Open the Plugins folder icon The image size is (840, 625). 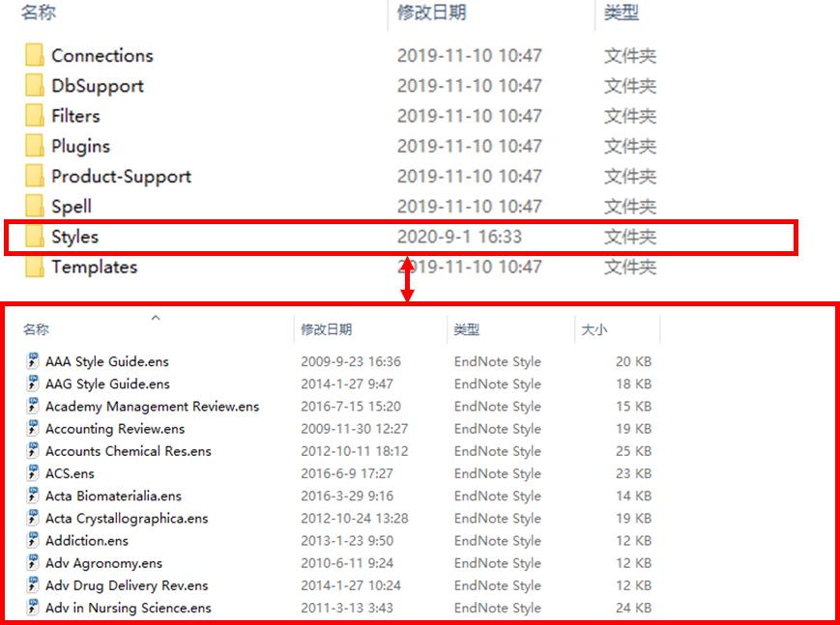click(35, 146)
